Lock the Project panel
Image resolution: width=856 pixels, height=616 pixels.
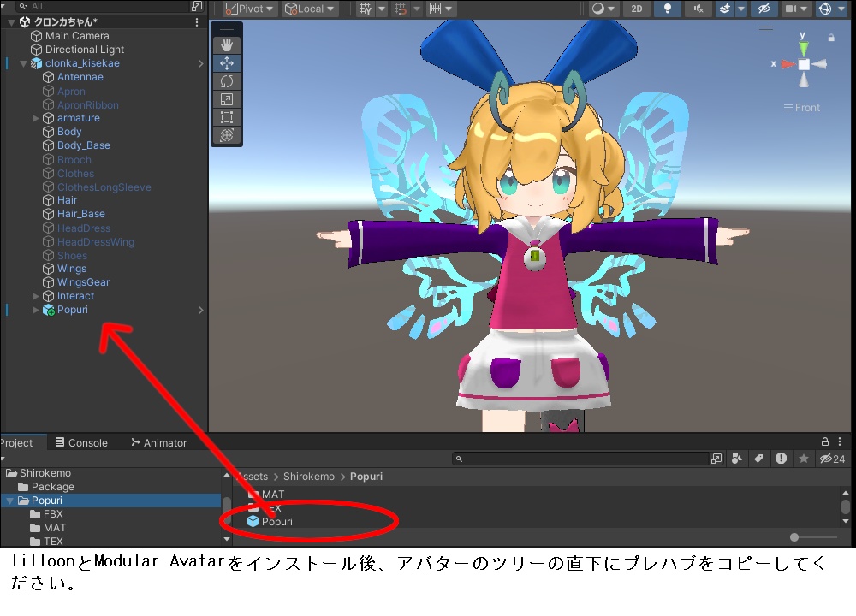pyautogui.click(x=825, y=441)
